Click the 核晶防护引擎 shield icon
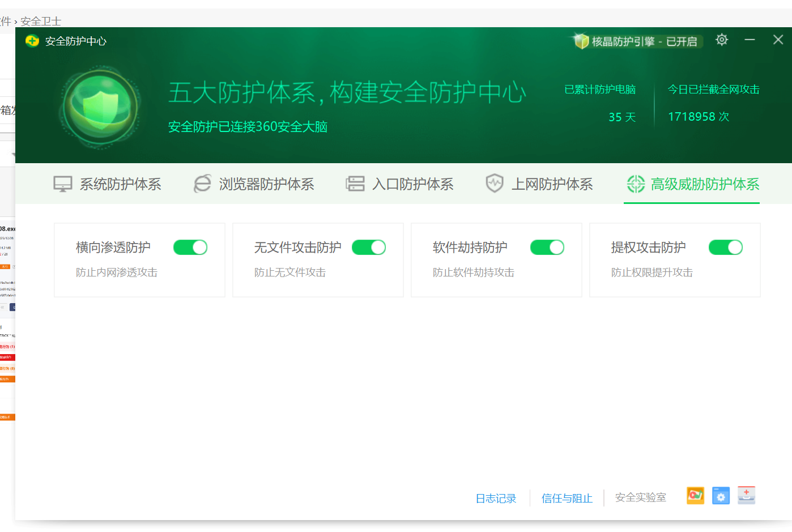This screenshot has width=792, height=532. [x=581, y=41]
